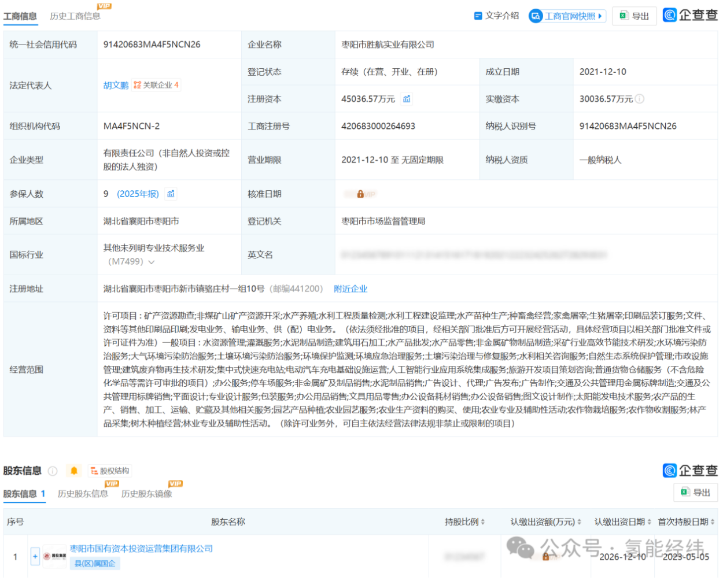This screenshot has width=723, height=588.
Task: Sort by 持股比例 column header
Action: point(464,522)
